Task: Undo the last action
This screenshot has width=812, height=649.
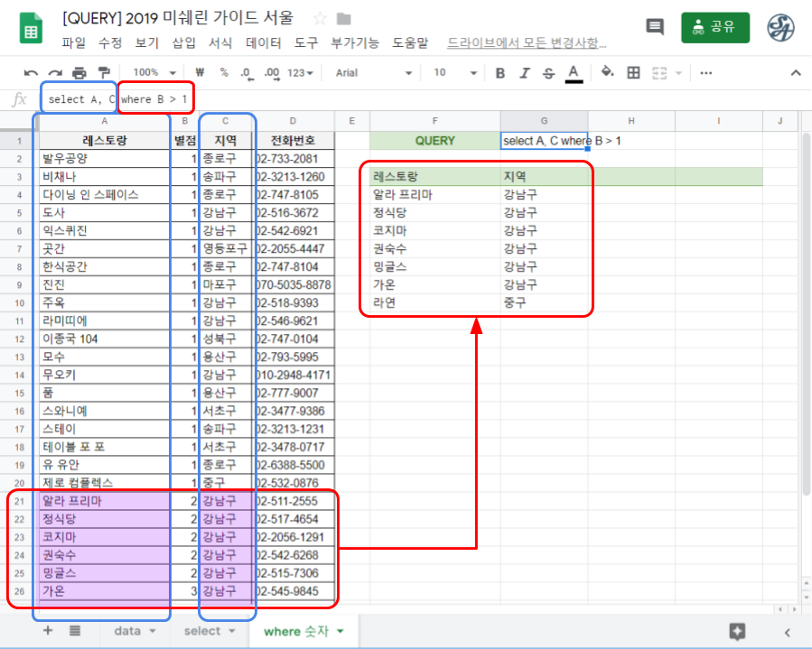Action: pos(32,73)
